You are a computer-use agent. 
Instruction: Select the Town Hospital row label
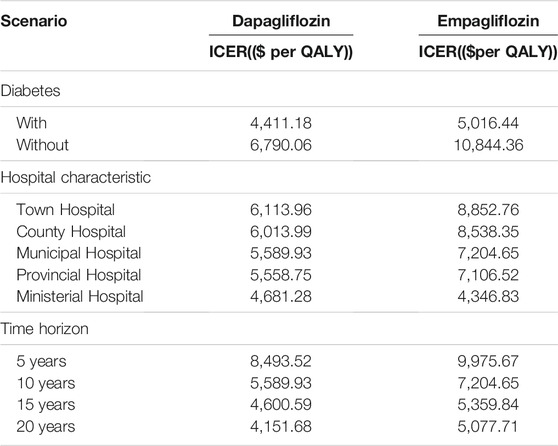pos(65,210)
